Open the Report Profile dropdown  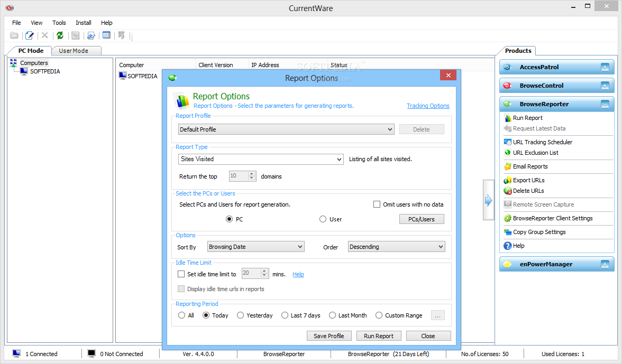pos(286,129)
